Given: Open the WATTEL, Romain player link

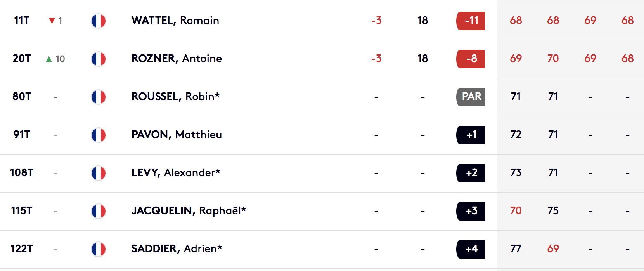Looking at the screenshot, I should pos(175,21).
